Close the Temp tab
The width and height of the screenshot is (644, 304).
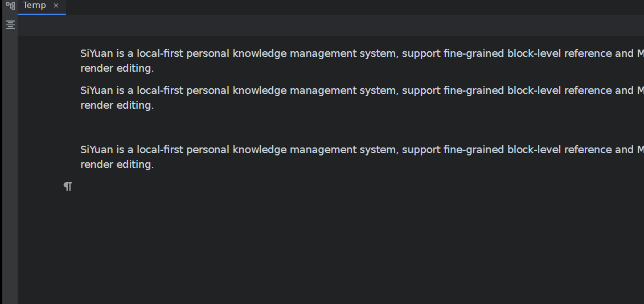click(x=56, y=6)
